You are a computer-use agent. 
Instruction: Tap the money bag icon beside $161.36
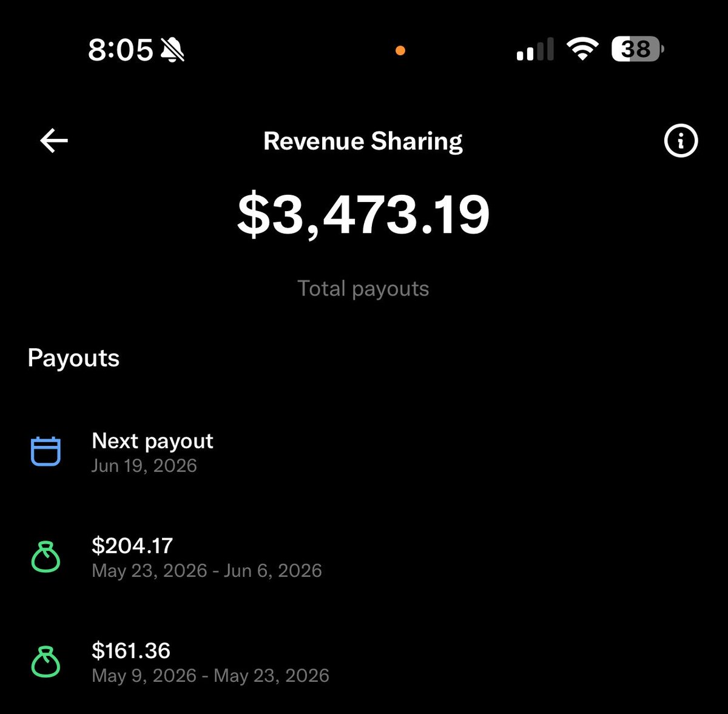point(45,662)
